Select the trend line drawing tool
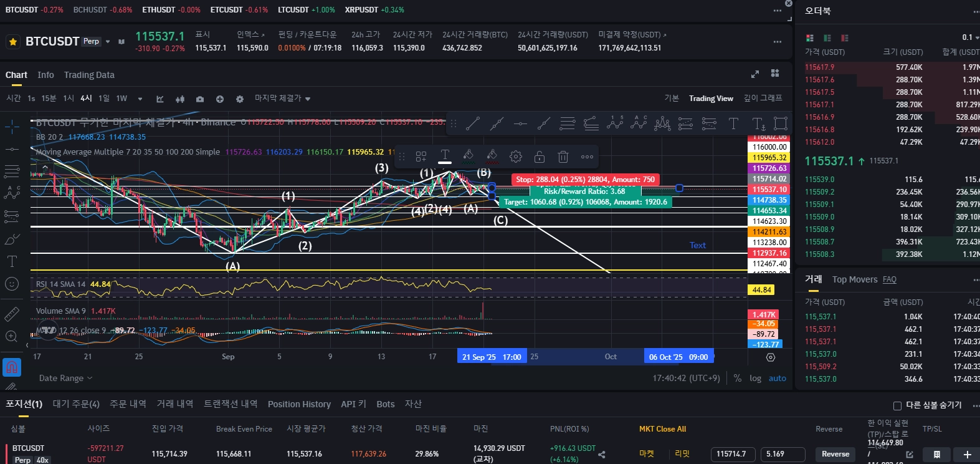The image size is (980, 464). tap(473, 123)
